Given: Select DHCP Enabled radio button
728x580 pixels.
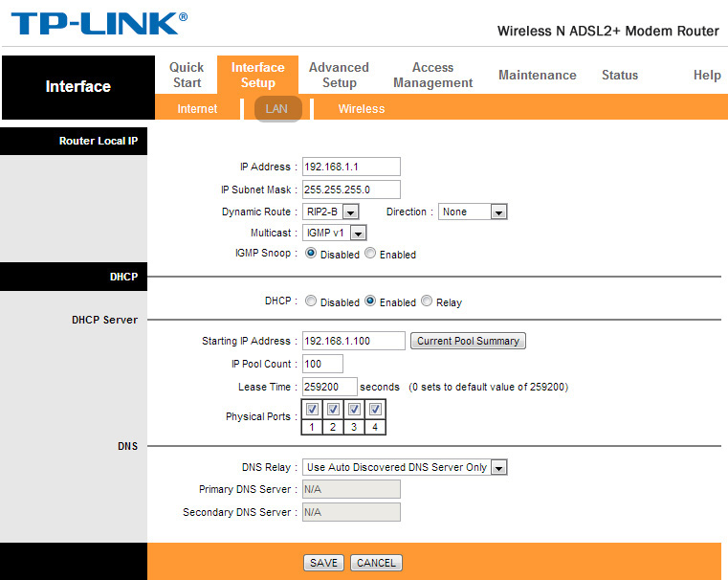Looking at the screenshot, I should (370, 301).
